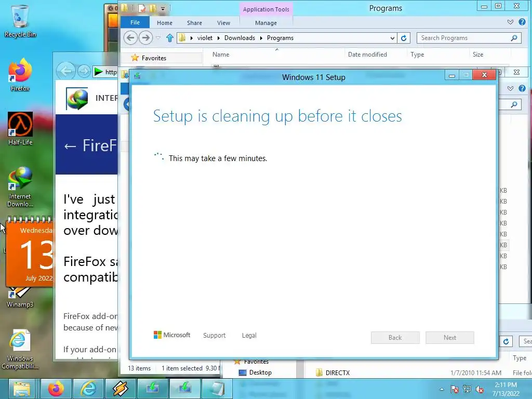Open network status icon in system tray
This screenshot has width=532, height=399.
tap(467, 389)
